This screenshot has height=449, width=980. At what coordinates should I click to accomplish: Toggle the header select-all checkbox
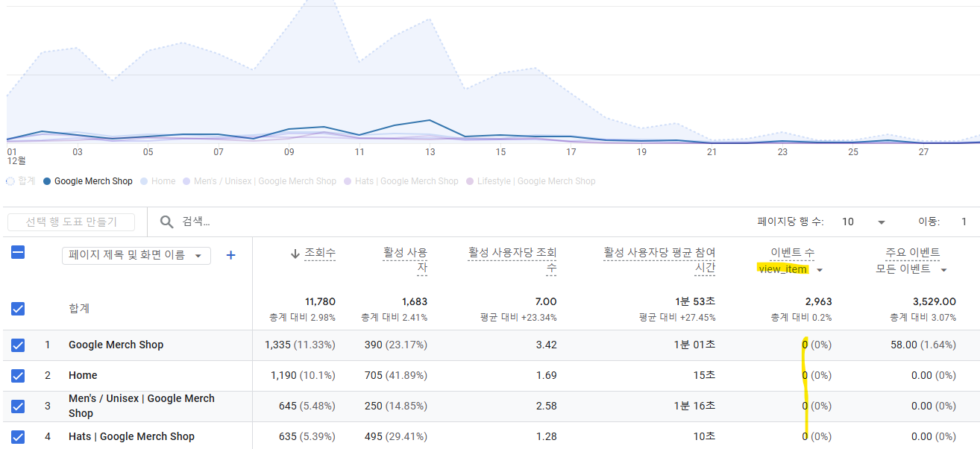pyautogui.click(x=18, y=253)
